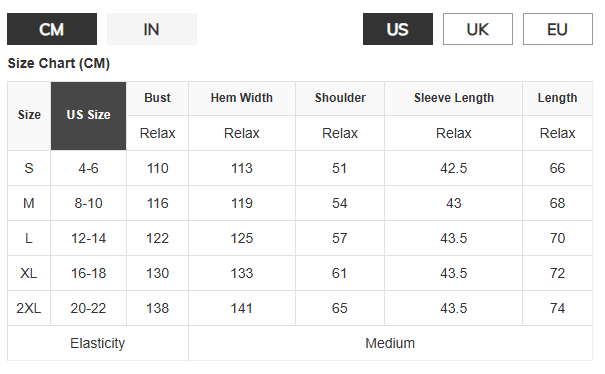The width and height of the screenshot is (605, 374).
Task: Switch units to IN
Action: (152, 29)
